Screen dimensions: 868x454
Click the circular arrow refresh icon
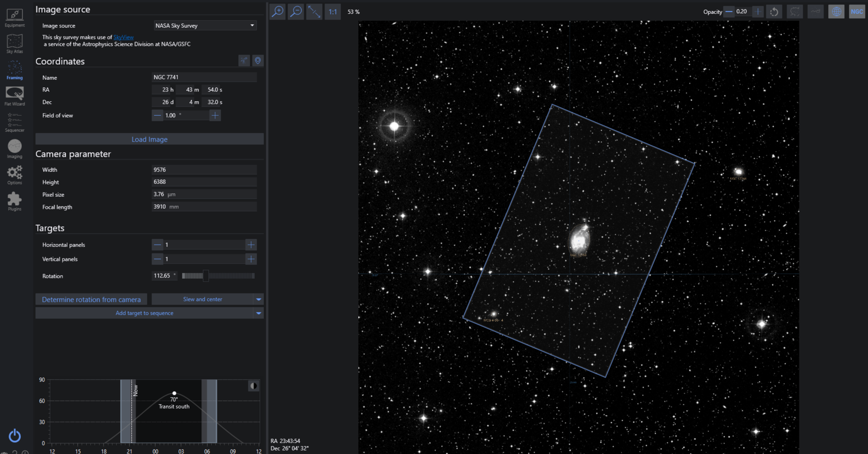(775, 12)
